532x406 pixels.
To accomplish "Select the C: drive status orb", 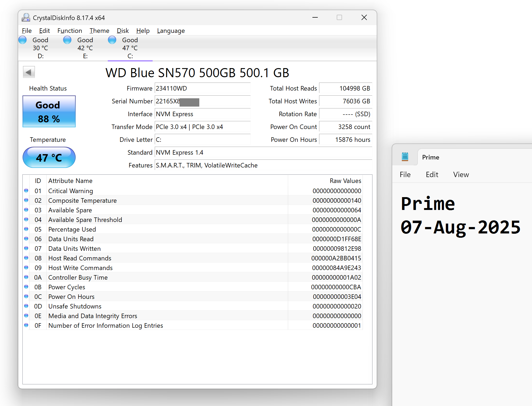I will (112, 40).
